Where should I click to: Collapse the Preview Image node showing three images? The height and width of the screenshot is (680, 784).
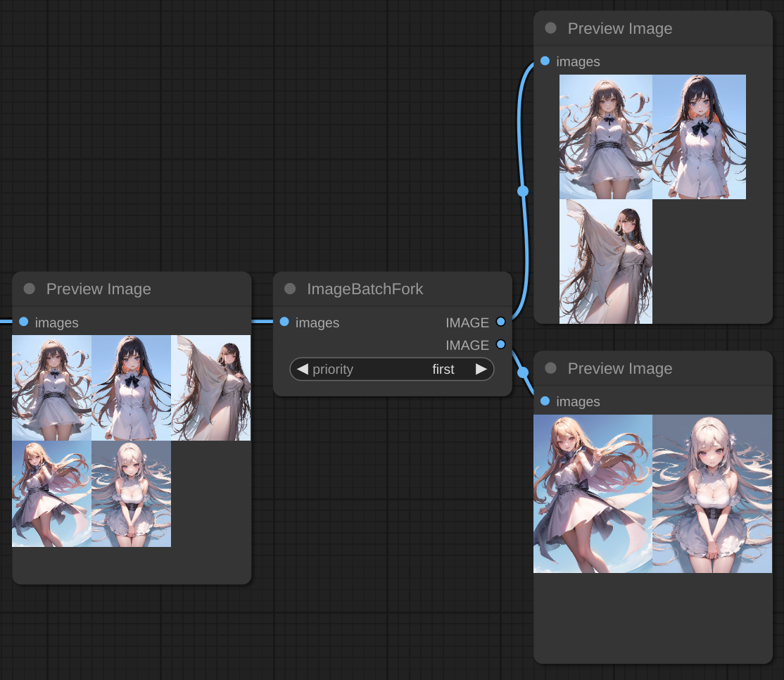(x=550, y=28)
